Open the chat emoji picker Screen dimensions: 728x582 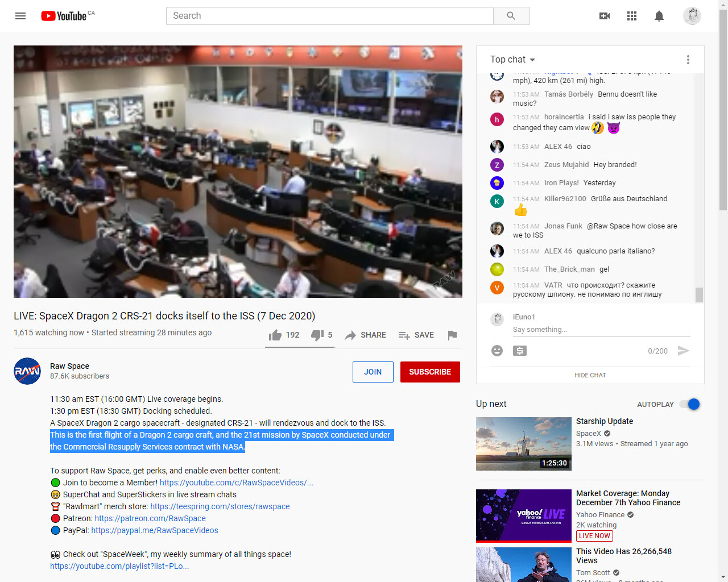point(497,351)
